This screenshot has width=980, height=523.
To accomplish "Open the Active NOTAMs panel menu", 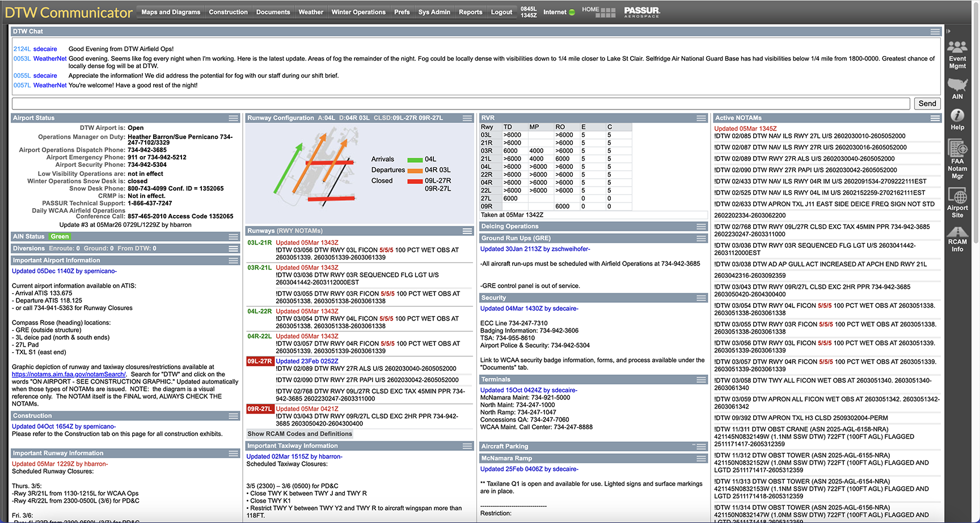I will [x=935, y=118].
